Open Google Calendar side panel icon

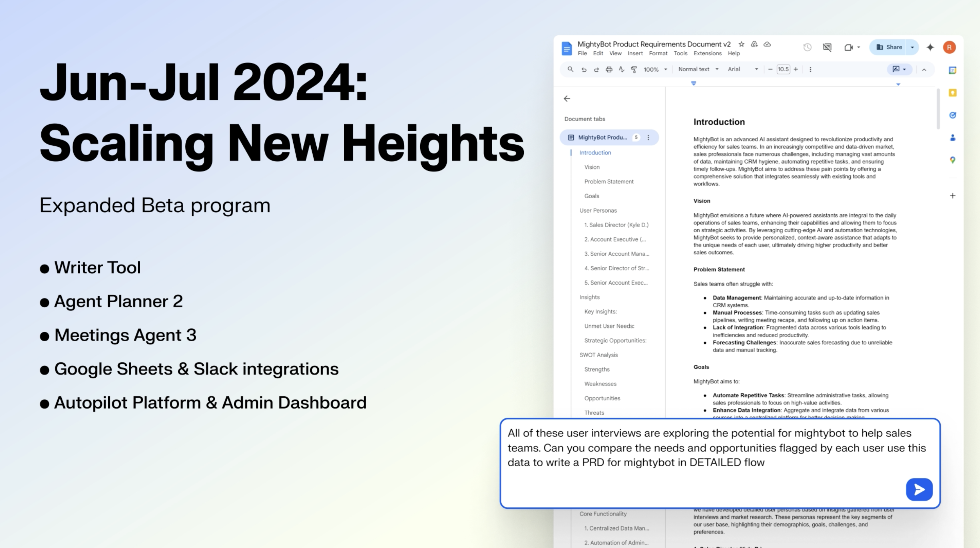[x=952, y=70]
